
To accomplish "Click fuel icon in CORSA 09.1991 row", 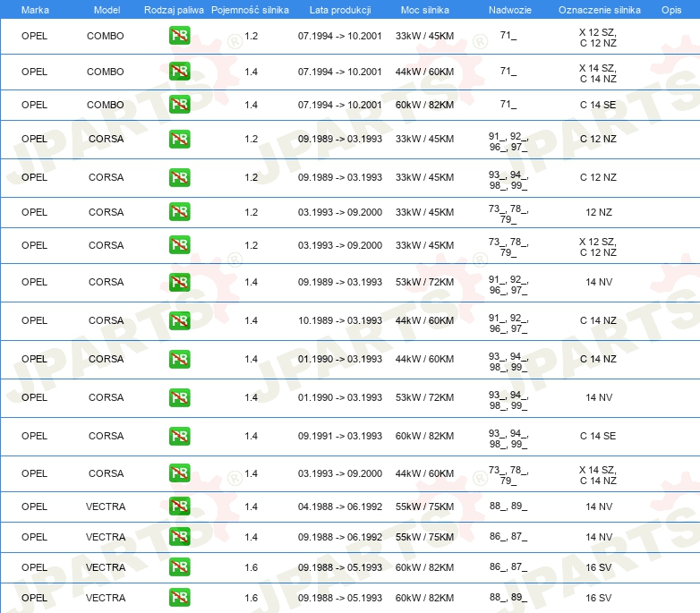I will [179, 436].
